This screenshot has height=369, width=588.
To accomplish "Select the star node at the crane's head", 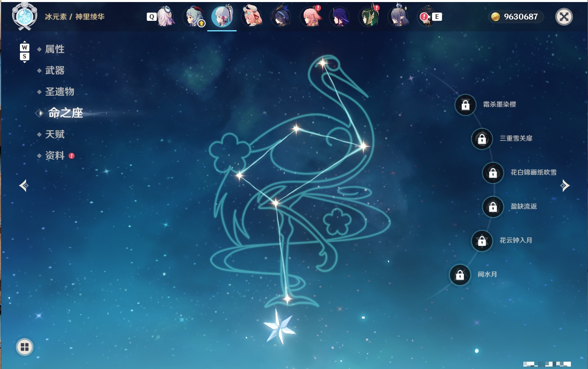I will point(323,63).
